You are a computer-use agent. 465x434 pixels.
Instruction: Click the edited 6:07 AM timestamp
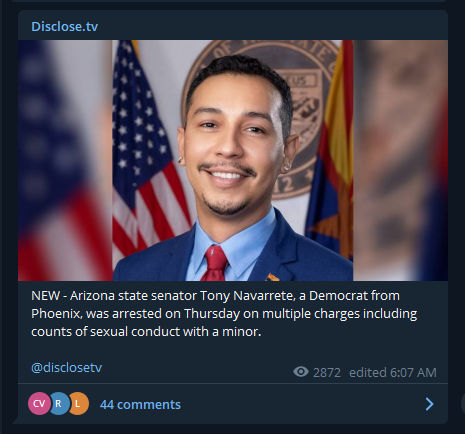pos(393,372)
